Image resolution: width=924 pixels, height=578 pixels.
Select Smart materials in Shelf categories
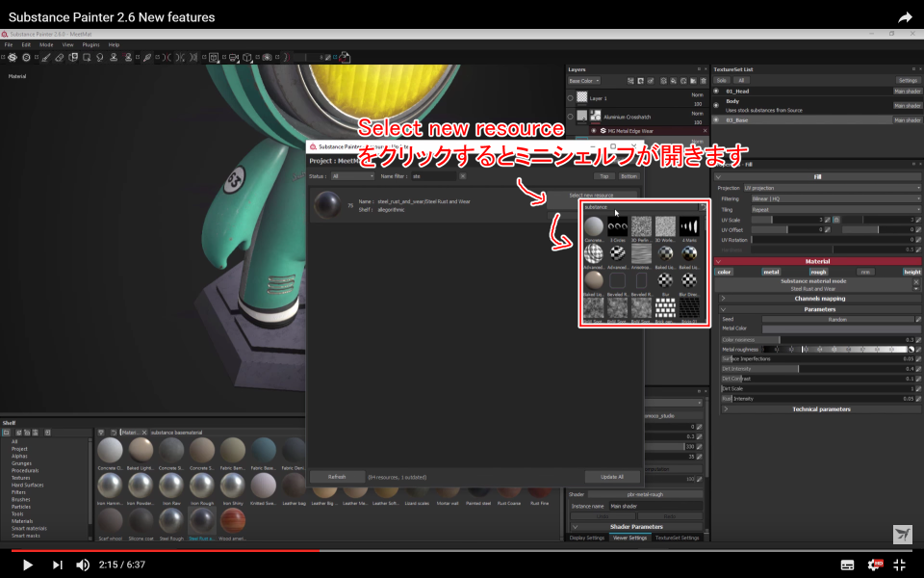click(x=29, y=529)
